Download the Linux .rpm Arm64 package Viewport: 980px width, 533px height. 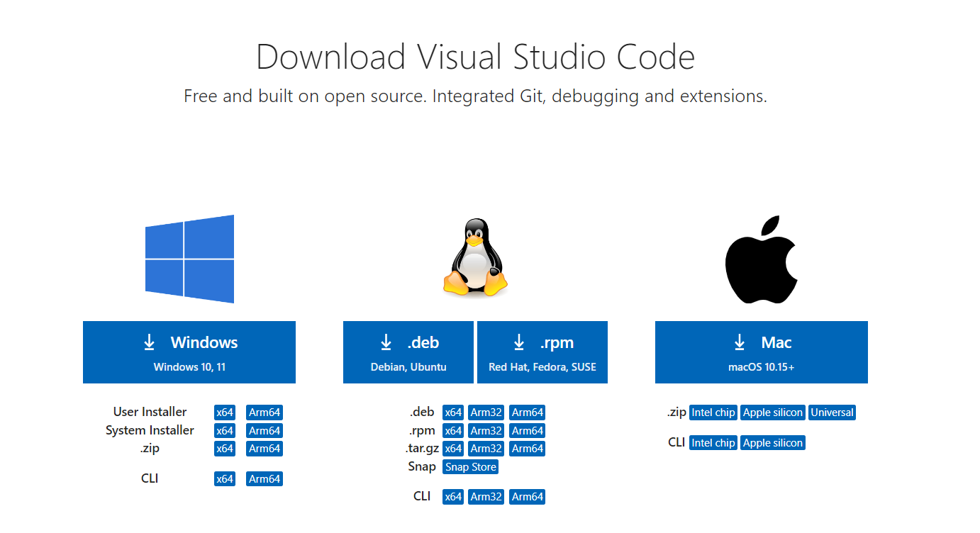(528, 431)
